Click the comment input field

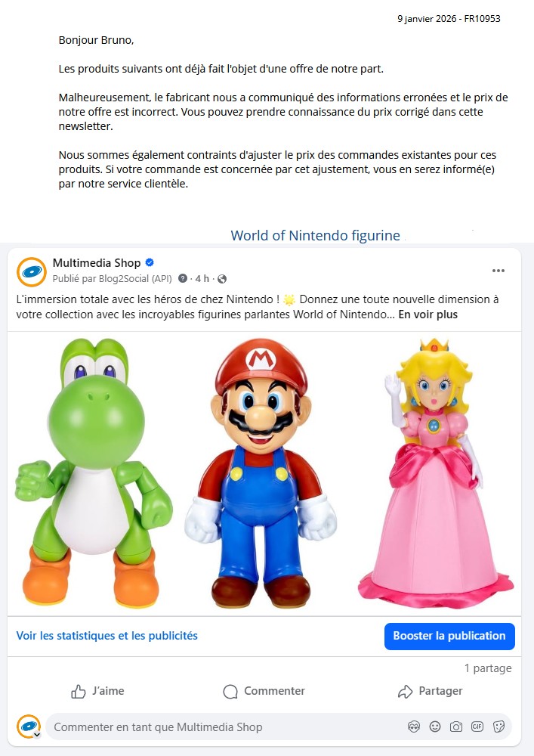227,727
